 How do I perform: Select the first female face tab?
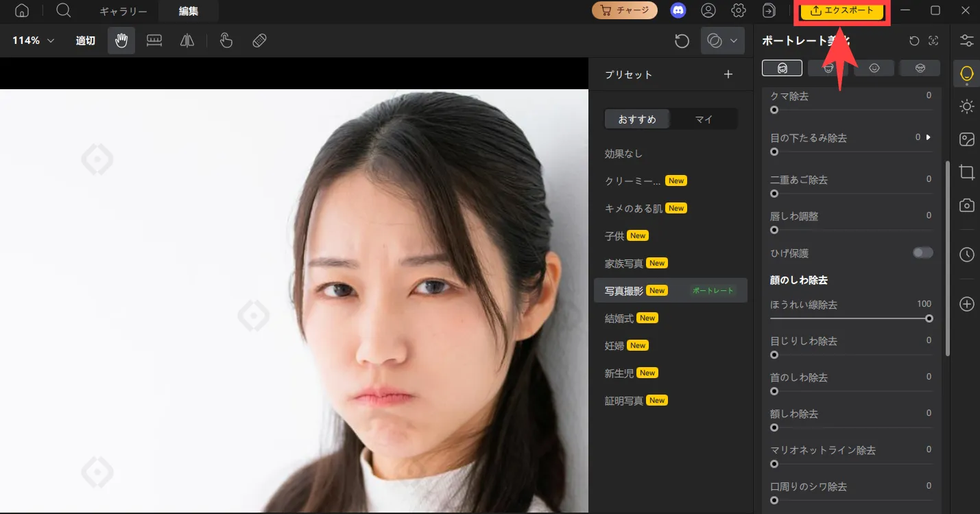[x=782, y=67]
